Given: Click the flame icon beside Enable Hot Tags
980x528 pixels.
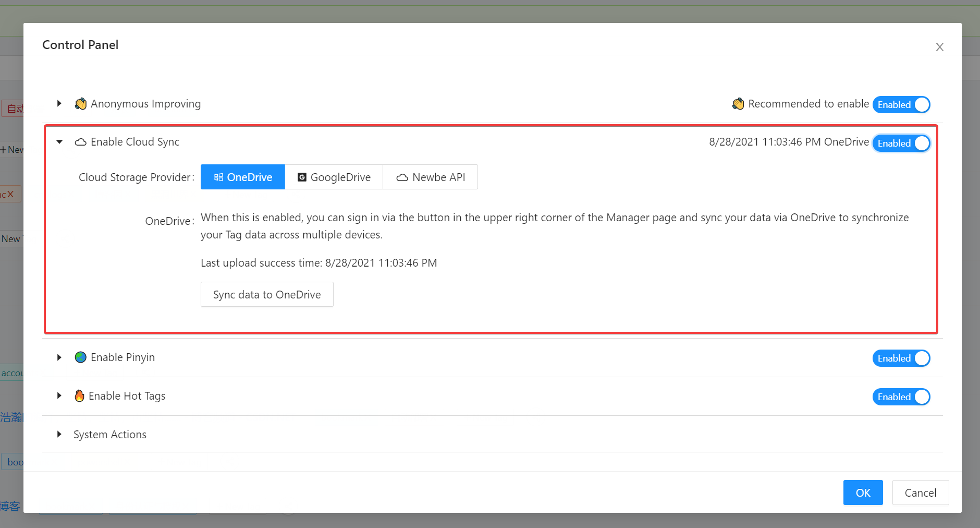Looking at the screenshot, I should 79,396.
